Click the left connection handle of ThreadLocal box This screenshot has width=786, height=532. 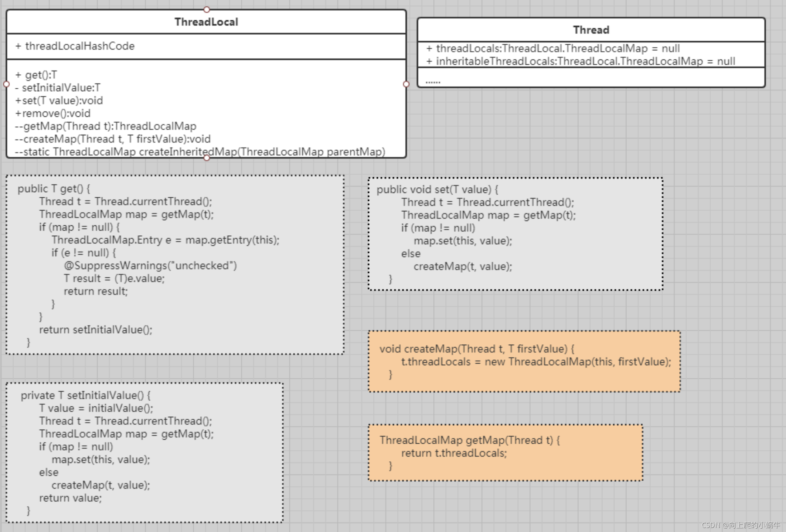click(x=6, y=84)
